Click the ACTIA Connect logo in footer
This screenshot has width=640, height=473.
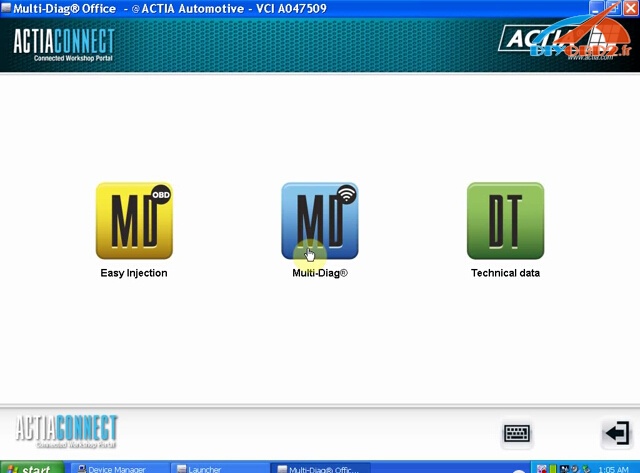pyautogui.click(x=66, y=431)
